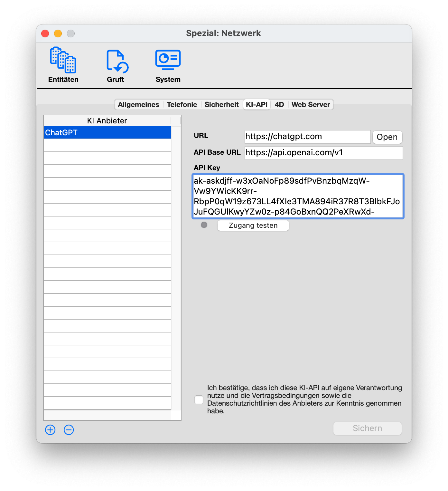Click the Sichern button

[368, 428]
